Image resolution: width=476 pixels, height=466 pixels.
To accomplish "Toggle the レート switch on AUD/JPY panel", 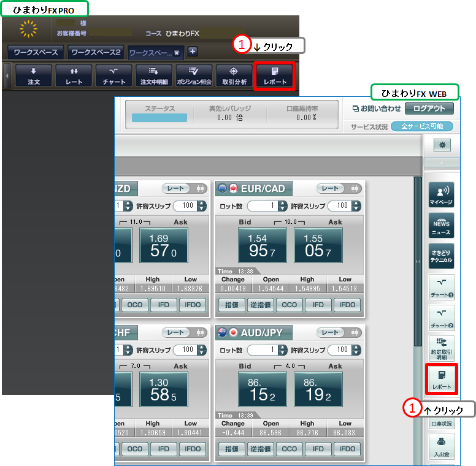I will (339, 332).
